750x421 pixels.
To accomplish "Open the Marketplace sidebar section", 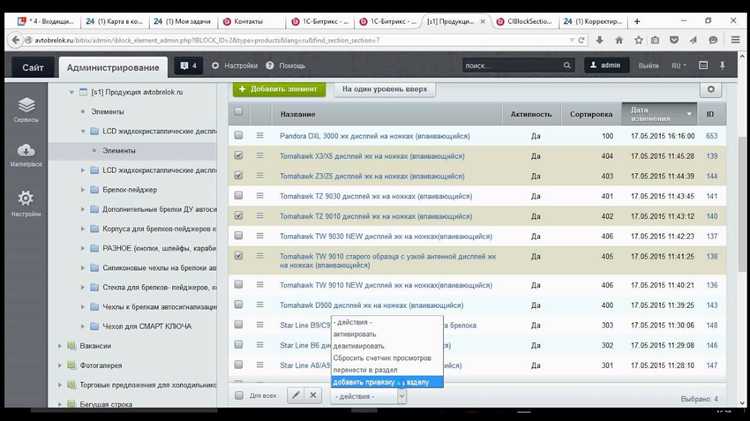I will click(x=26, y=155).
